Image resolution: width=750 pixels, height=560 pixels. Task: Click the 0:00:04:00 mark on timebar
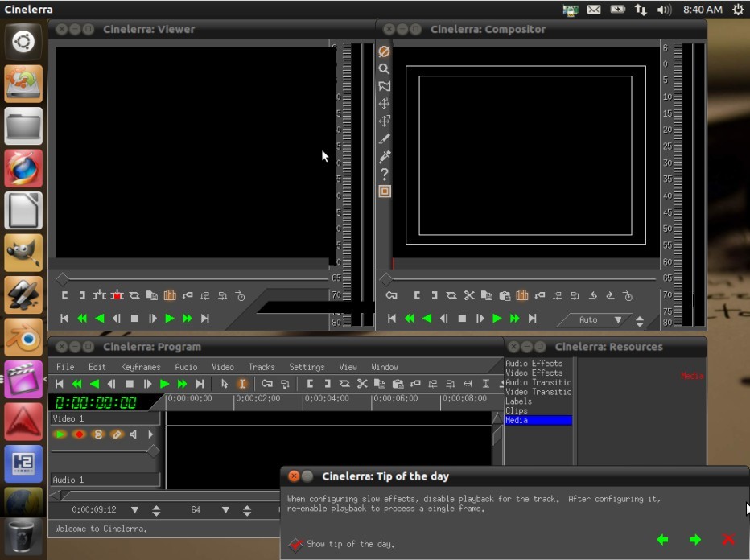point(328,398)
